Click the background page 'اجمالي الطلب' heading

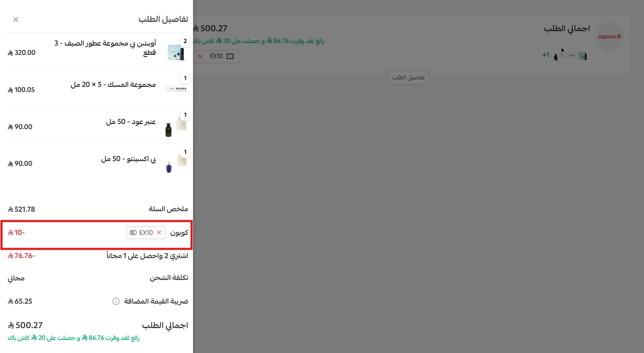[x=567, y=29]
